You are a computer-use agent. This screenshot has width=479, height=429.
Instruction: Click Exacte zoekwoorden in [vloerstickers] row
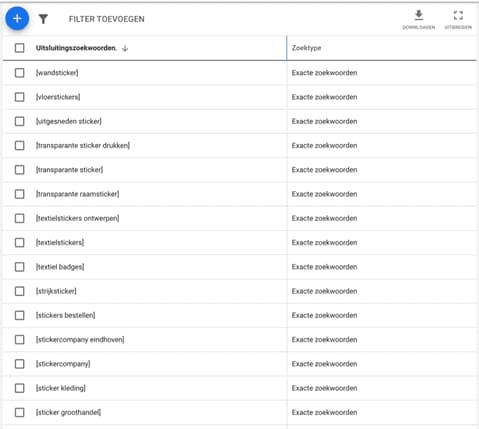click(x=324, y=97)
